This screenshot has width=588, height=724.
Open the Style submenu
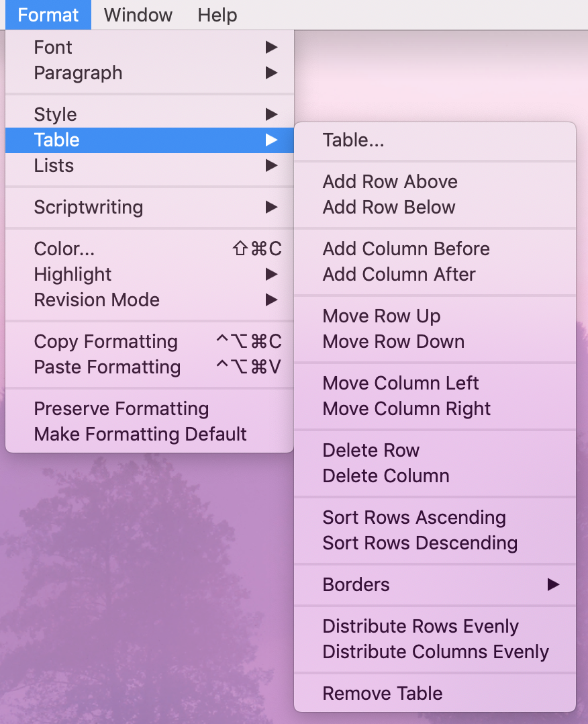pos(150,114)
